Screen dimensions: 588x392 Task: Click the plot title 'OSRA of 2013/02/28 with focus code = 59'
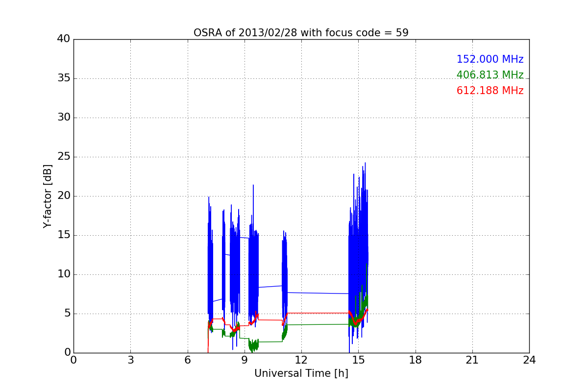[301, 33]
